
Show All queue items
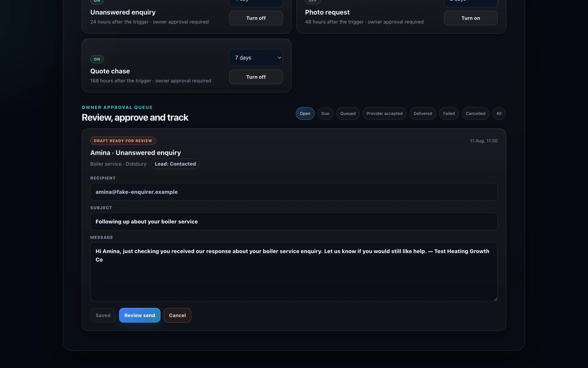[x=499, y=113]
